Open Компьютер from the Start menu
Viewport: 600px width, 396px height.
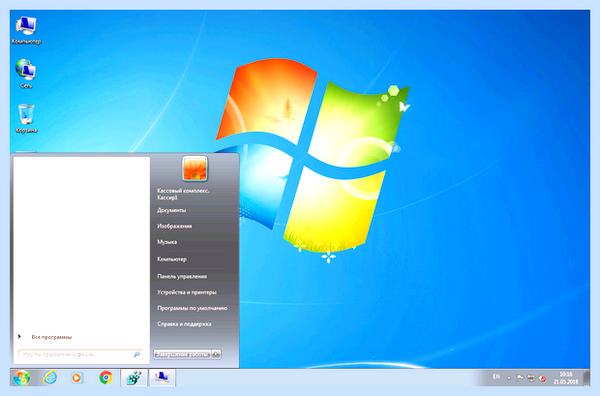172,259
